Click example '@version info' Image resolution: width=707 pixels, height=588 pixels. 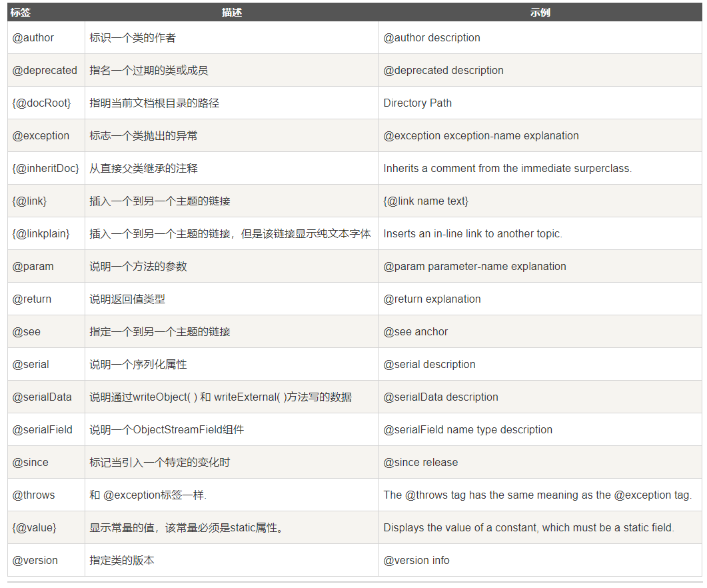pyautogui.click(x=416, y=561)
